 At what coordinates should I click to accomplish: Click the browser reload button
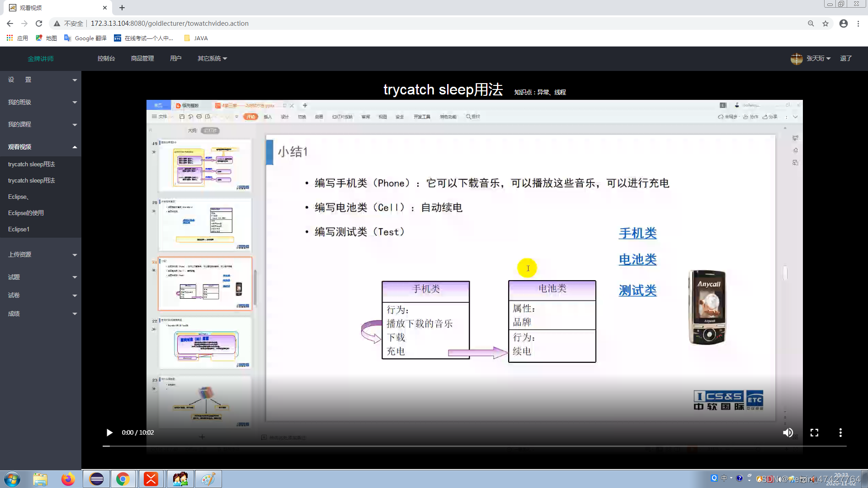[x=39, y=23]
